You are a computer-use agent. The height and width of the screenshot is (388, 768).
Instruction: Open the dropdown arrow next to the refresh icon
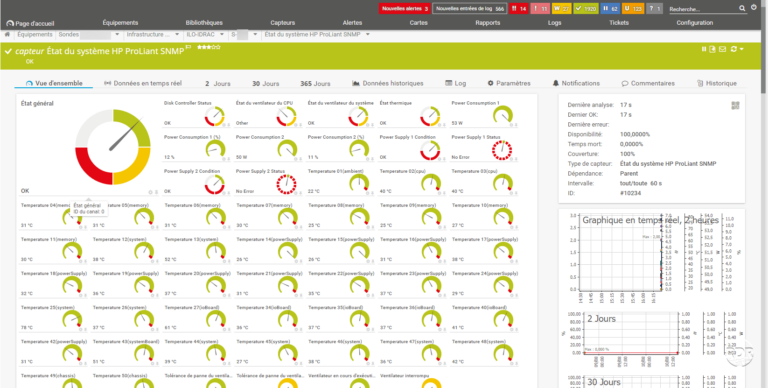pyautogui.click(x=742, y=49)
